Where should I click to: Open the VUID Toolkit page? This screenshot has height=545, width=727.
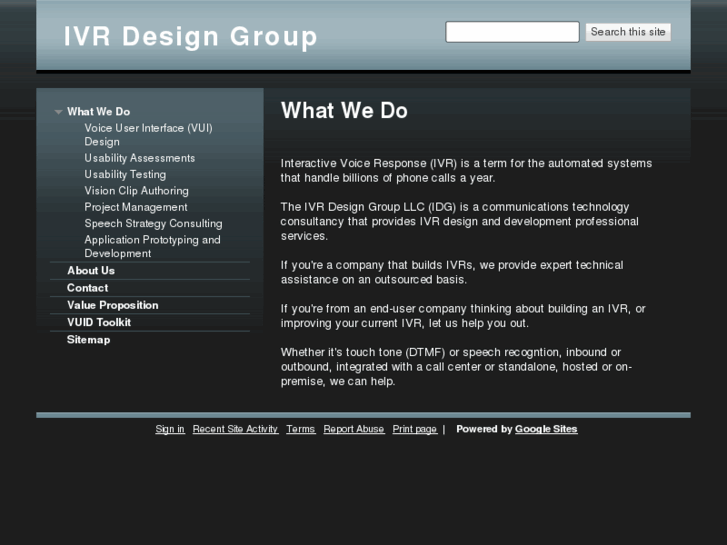click(x=99, y=322)
